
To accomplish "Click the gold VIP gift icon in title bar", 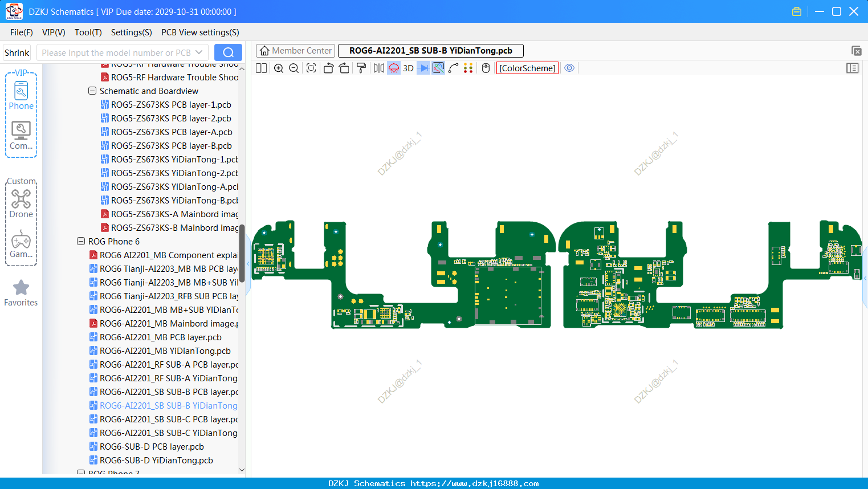I will 797,11.
